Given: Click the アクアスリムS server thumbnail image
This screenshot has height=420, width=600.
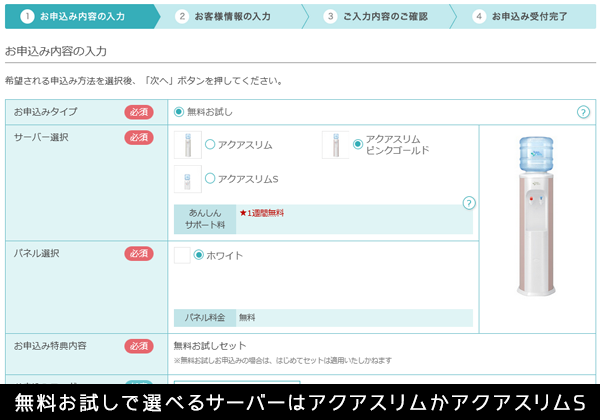Looking at the screenshot, I should (x=188, y=179).
